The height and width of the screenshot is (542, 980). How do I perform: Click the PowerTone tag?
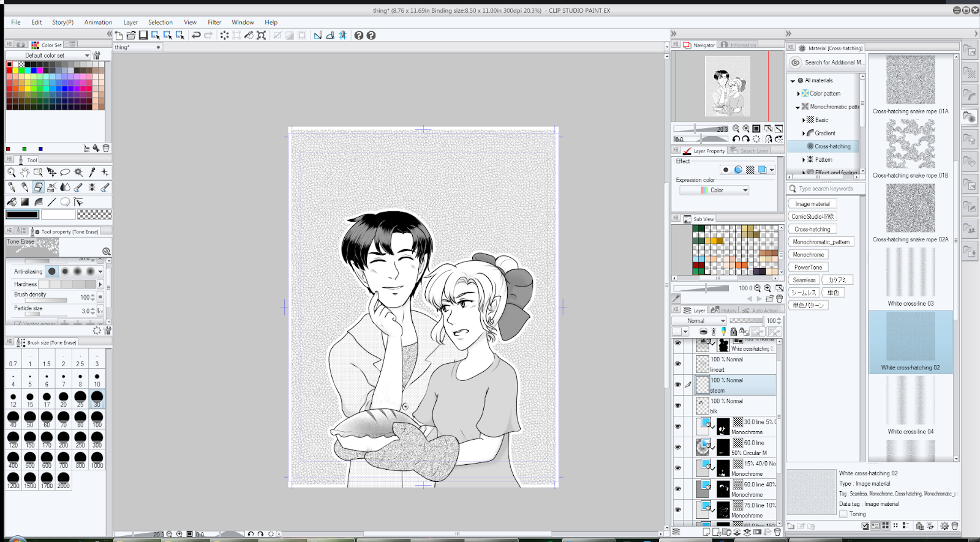[x=809, y=267]
